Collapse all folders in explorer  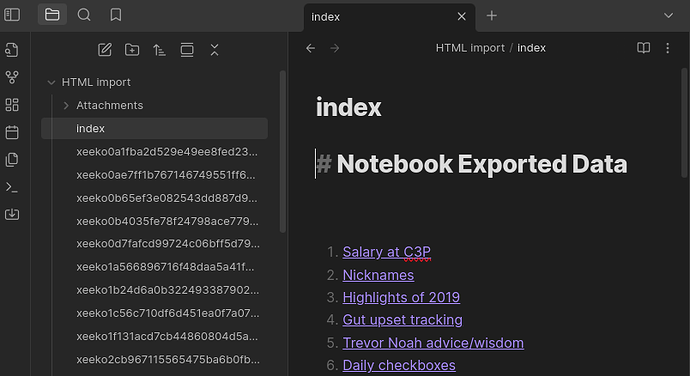click(214, 50)
